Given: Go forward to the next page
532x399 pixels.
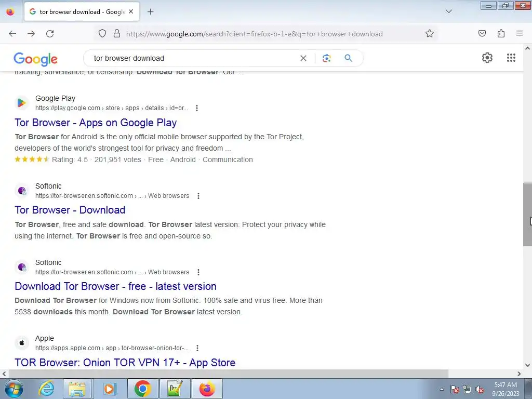Looking at the screenshot, I should [31, 34].
